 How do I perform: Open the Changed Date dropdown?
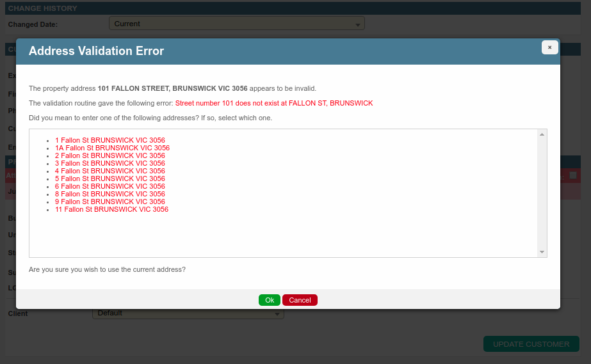click(x=236, y=24)
